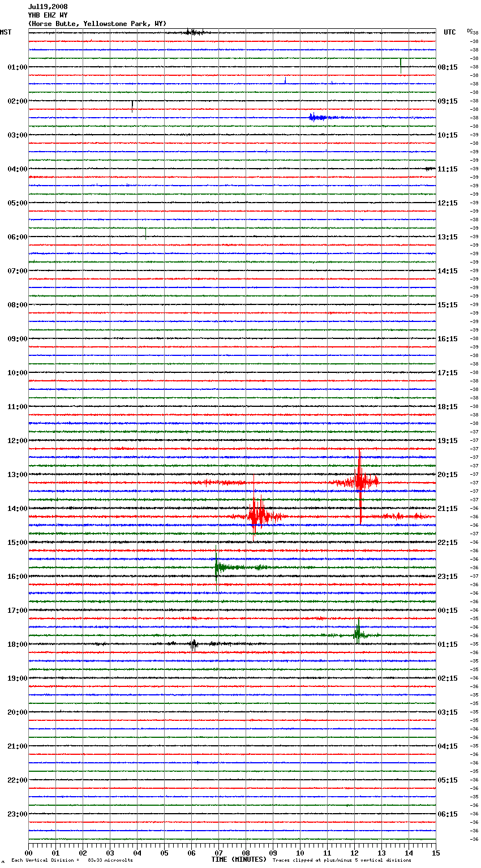Select the 16:00 MST row label

[x=18, y=577]
